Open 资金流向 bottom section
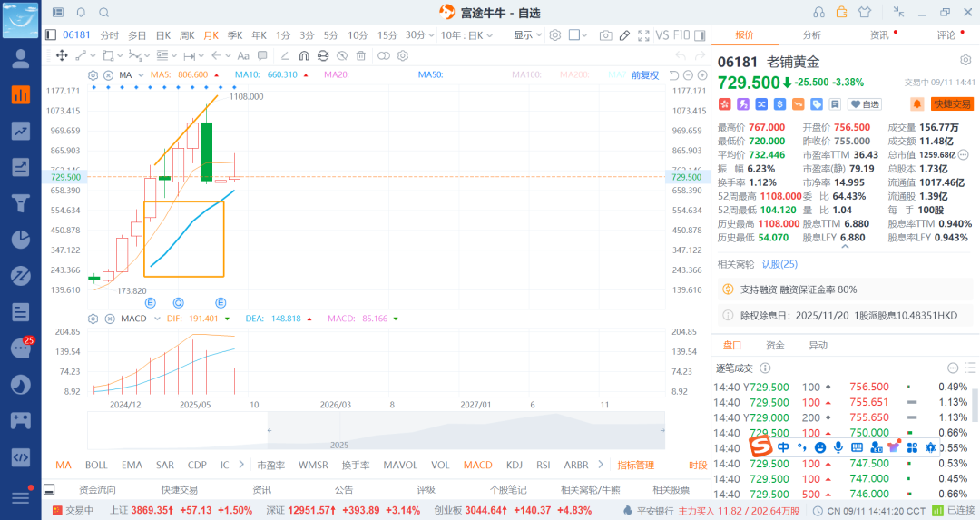Screen dimensions: 980x520 click(x=97, y=489)
